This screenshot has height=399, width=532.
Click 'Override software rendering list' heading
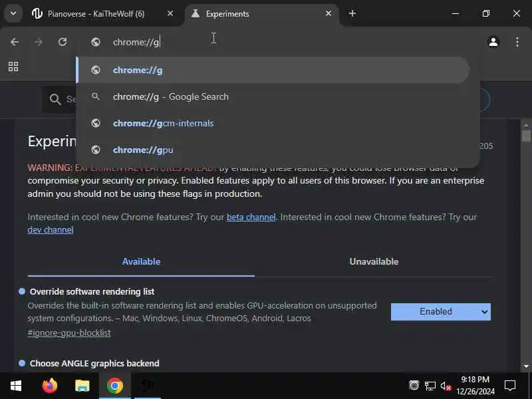tap(92, 291)
